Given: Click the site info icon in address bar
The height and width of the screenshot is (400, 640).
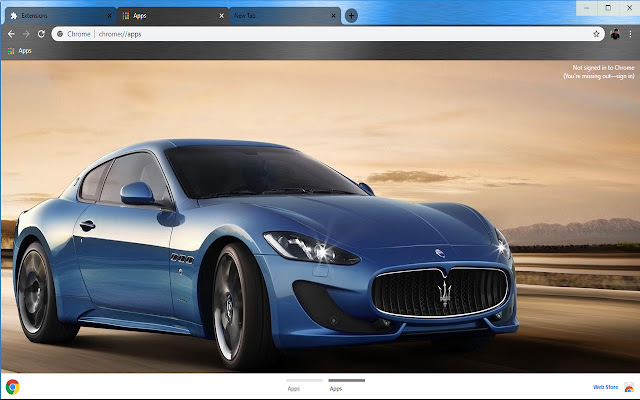Looking at the screenshot, I should coord(60,34).
